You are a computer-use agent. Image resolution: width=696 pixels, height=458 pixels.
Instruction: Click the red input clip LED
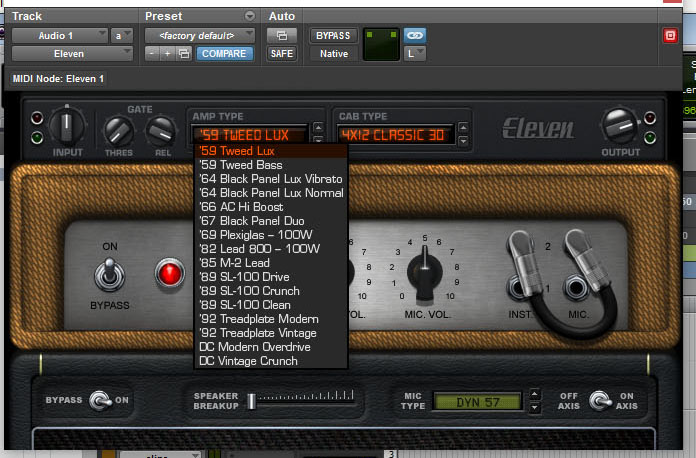pos(37,118)
